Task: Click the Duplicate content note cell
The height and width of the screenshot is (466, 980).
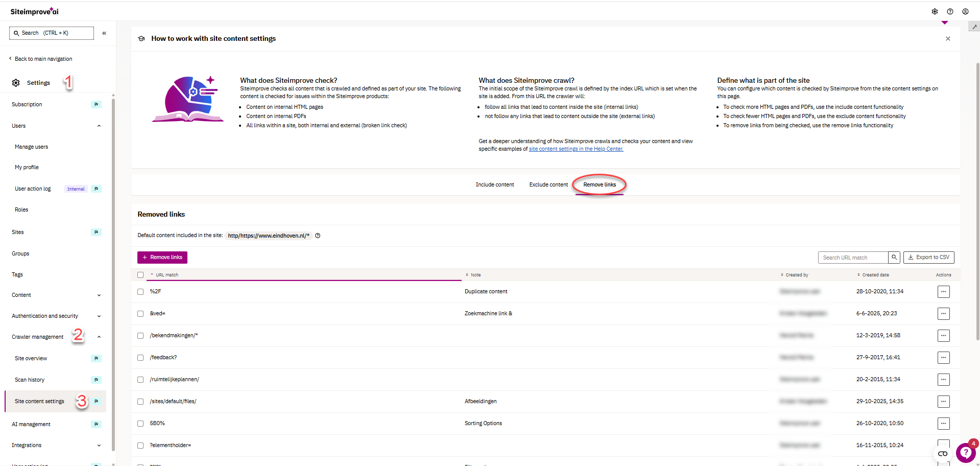Action: (x=486, y=292)
